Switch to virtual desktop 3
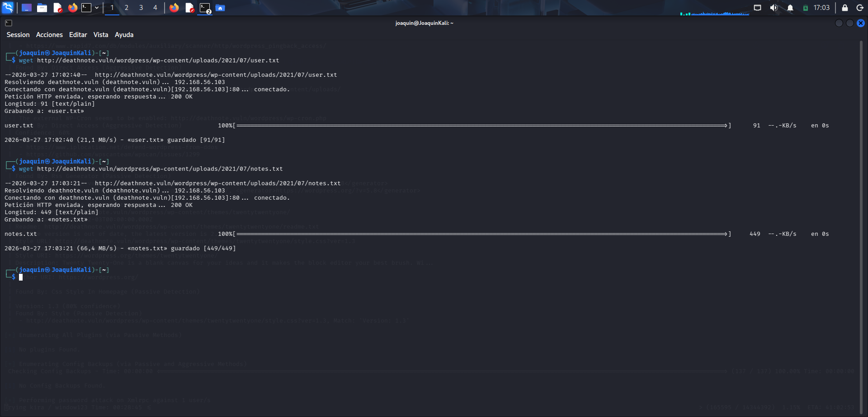 pos(141,8)
